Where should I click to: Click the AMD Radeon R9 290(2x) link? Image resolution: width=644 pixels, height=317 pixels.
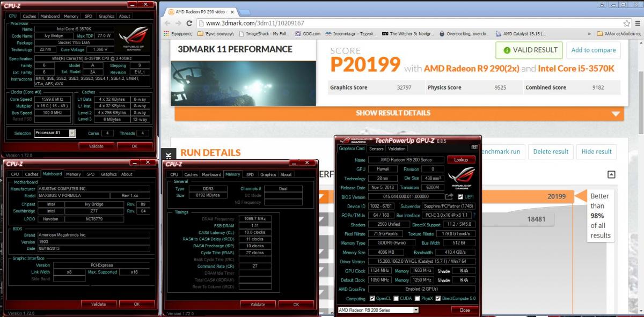click(472, 69)
